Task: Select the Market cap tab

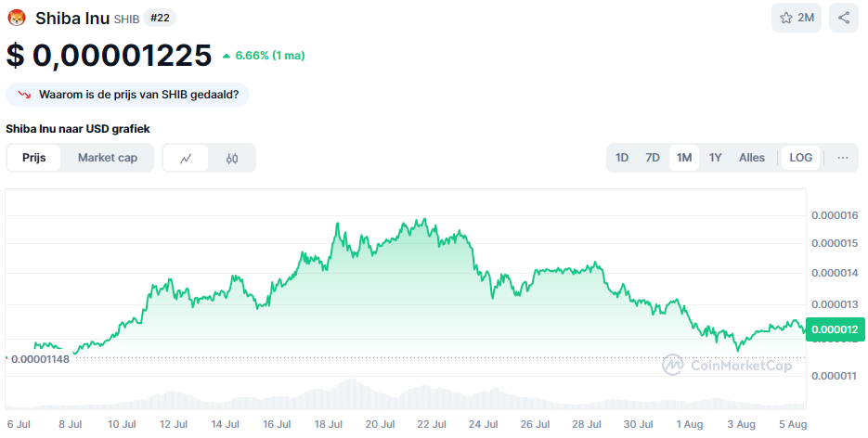Action: click(x=108, y=158)
